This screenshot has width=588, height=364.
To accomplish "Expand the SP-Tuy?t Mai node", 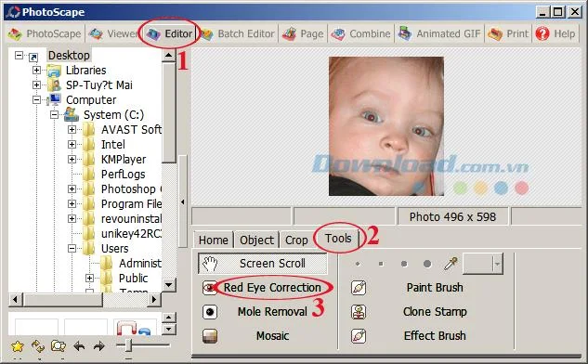I will (36, 85).
